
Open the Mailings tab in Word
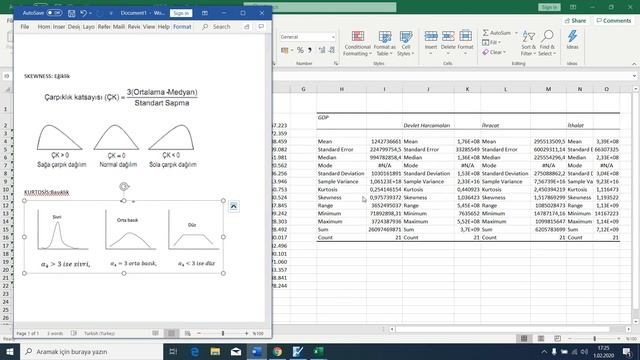119,27
